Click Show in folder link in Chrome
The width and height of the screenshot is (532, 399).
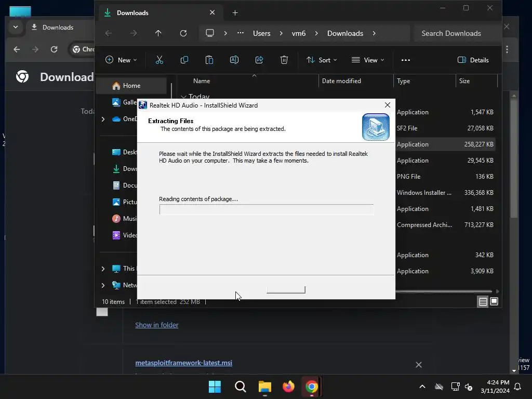coord(157,325)
